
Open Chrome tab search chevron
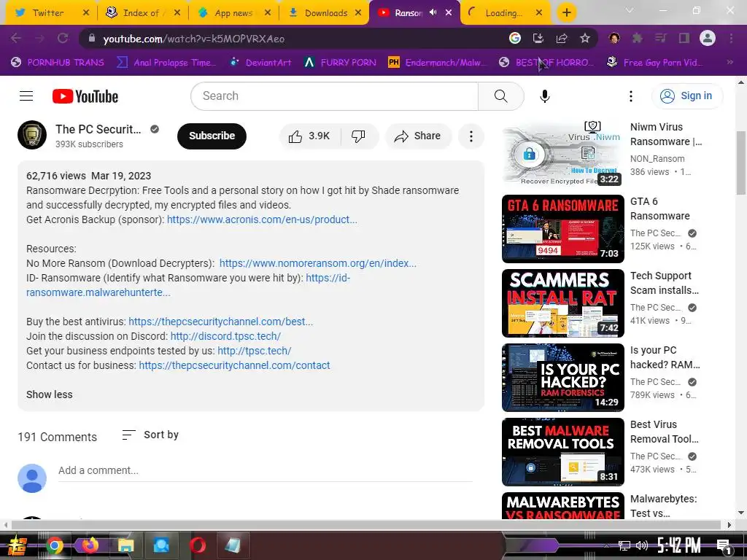(630, 10)
